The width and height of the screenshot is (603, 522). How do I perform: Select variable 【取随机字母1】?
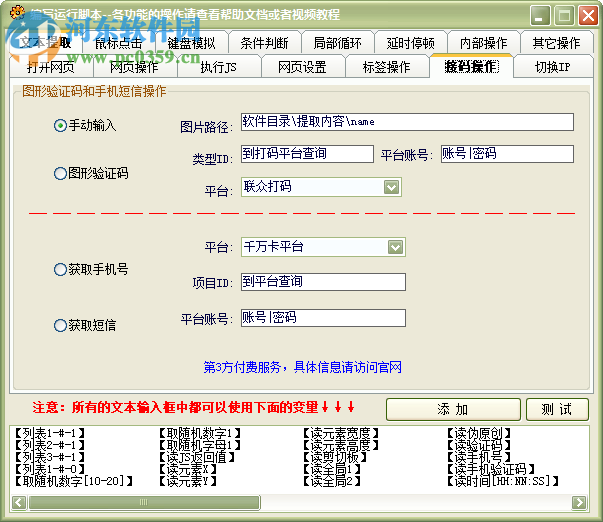tap(200, 445)
